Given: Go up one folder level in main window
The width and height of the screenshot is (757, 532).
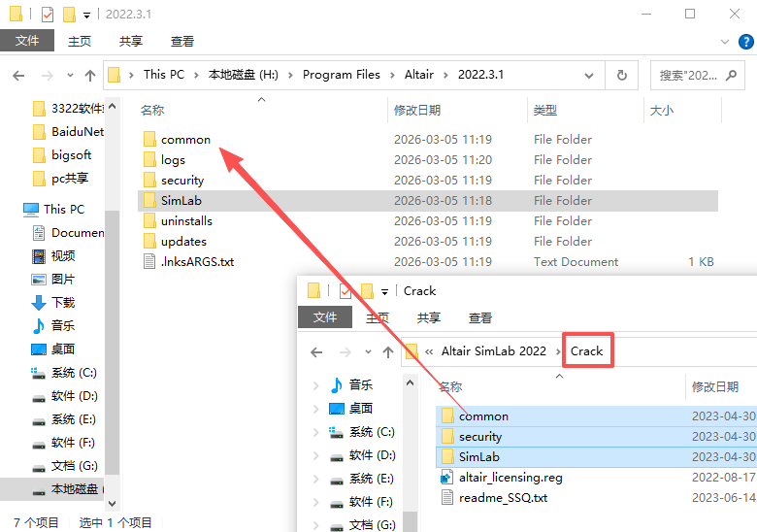Looking at the screenshot, I should click(x=90, y=75).
